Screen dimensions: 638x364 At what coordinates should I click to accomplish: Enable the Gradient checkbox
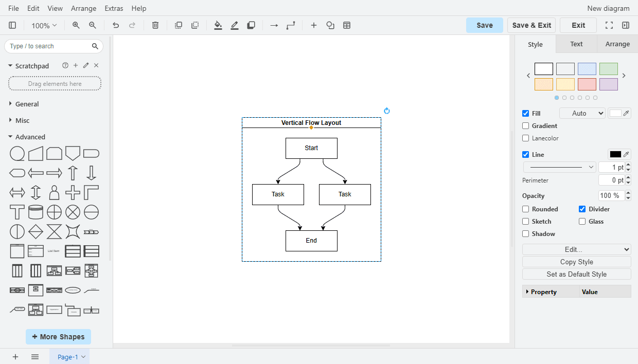coord(525,126)
